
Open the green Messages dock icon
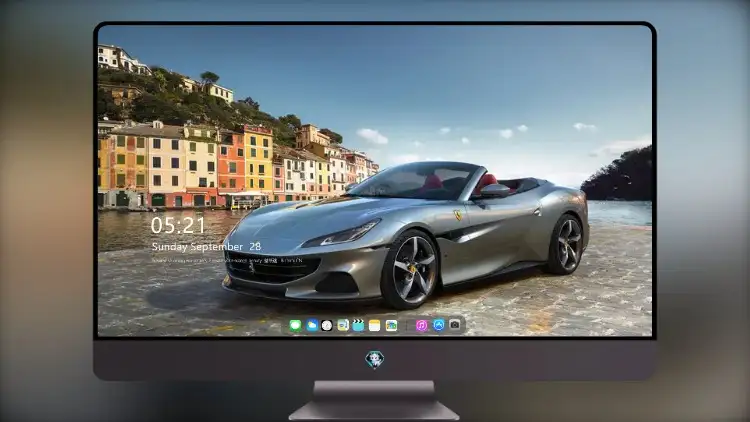point(296,326)
